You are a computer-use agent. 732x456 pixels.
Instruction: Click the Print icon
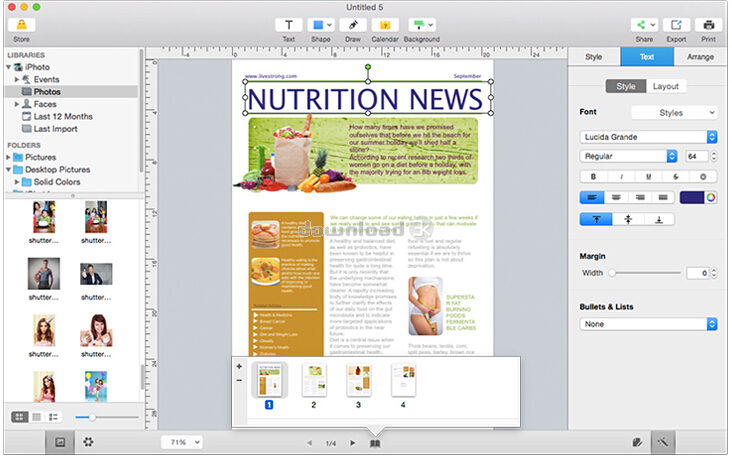[709, 25]
